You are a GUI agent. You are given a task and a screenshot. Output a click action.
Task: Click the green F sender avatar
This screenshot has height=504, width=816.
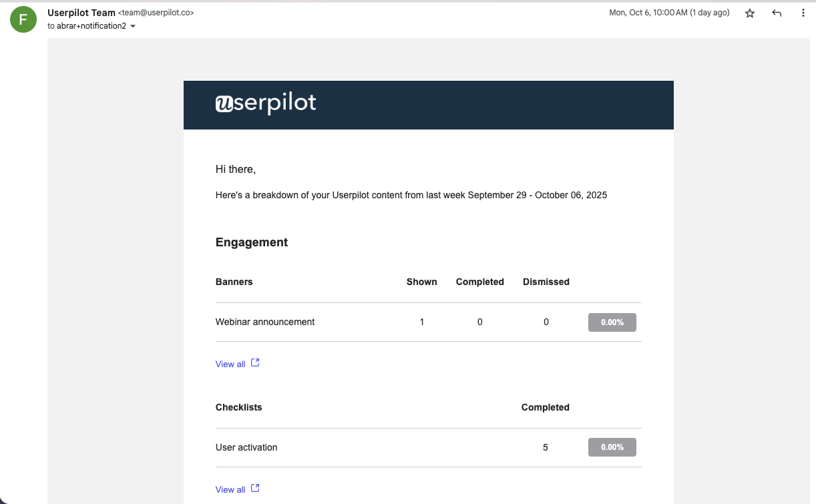point(23,19)
